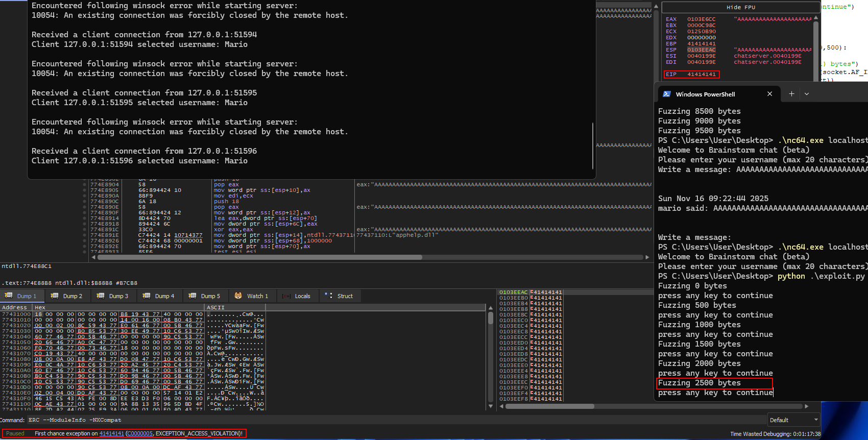
Task: Select the EBX register value 0000C98C
Action: pos(701,26)
